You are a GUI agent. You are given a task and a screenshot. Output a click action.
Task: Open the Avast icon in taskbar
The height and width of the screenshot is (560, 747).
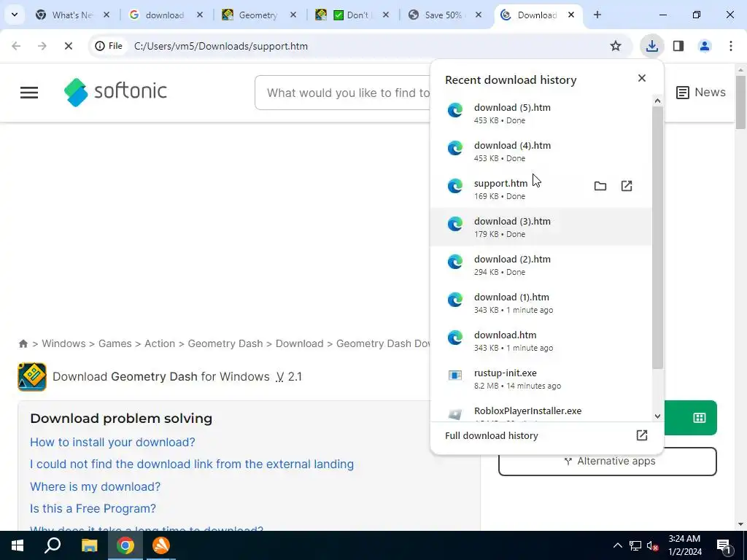tap(161, 545)
